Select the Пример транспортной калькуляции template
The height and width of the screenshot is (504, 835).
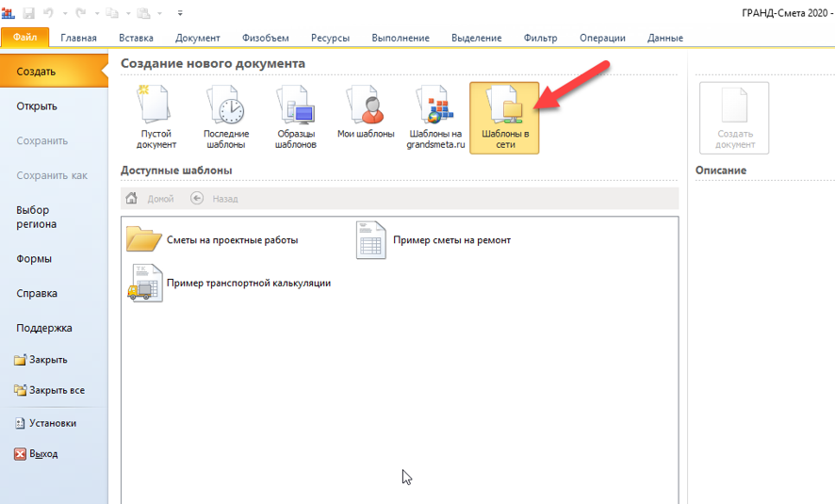pyautogui.click(x=228, y=284)
